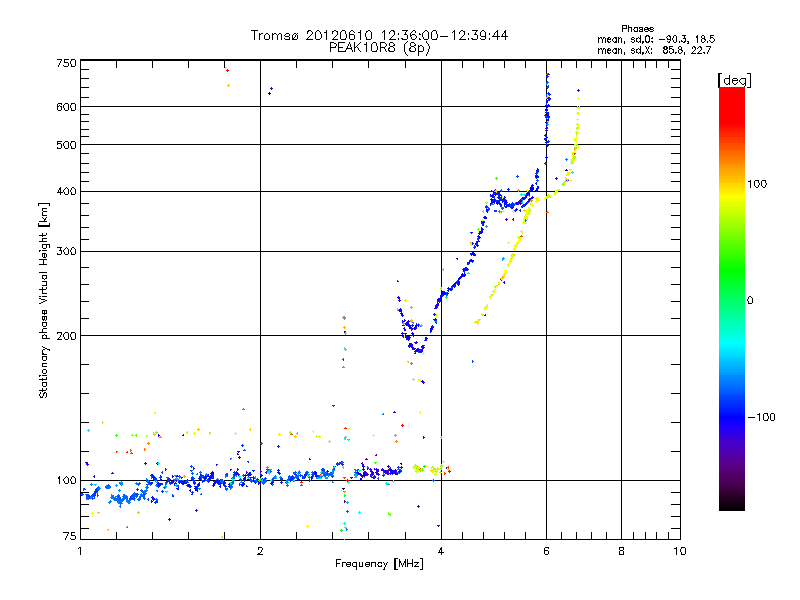Click the x-axis tick label "2"
Image resolution: width=800 pixels, height=600 pixels.
[260, 551]
